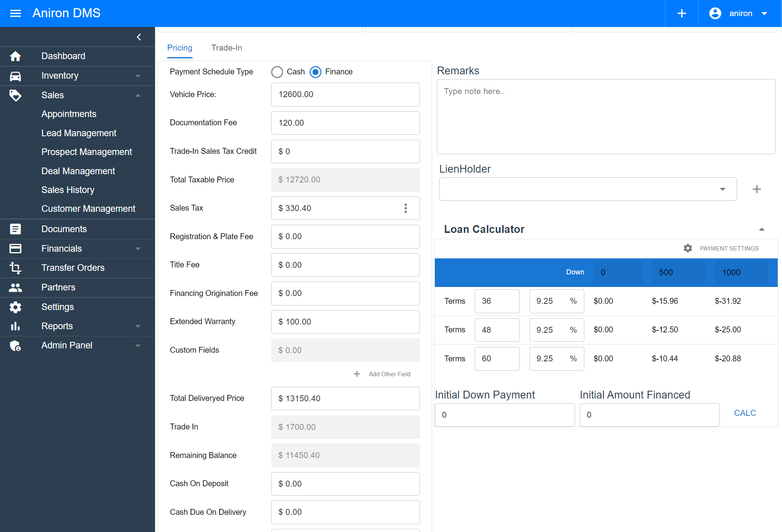Open Sales Tax three-dot options
782x532 pixels.
[x=405, y=208]
